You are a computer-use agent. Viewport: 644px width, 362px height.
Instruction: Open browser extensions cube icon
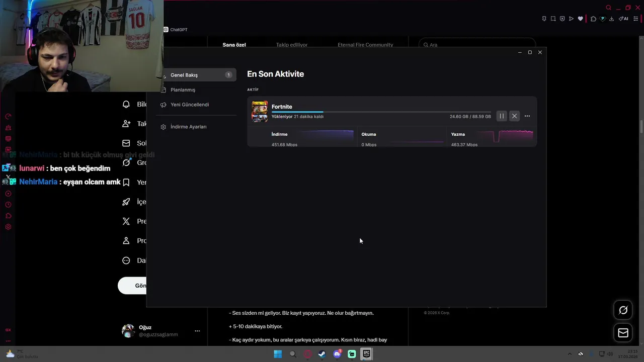pyautogui.click(x=593, y=19)
